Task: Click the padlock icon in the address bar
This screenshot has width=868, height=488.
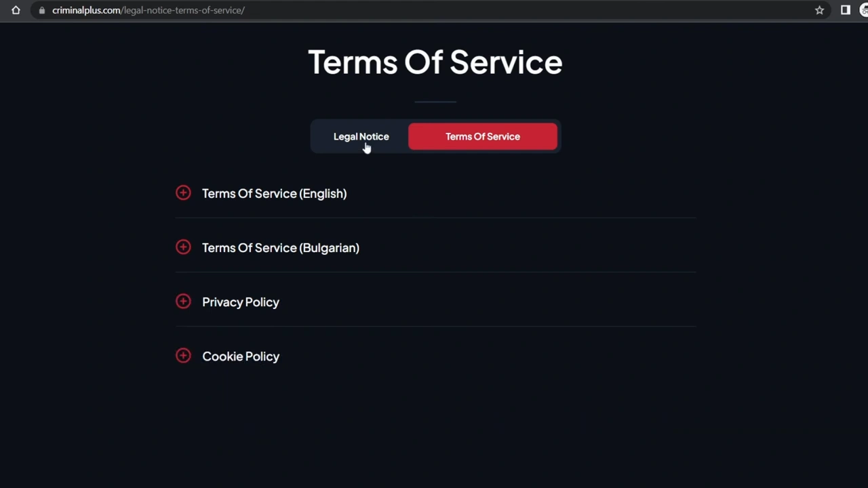Action: click(41, 10)
